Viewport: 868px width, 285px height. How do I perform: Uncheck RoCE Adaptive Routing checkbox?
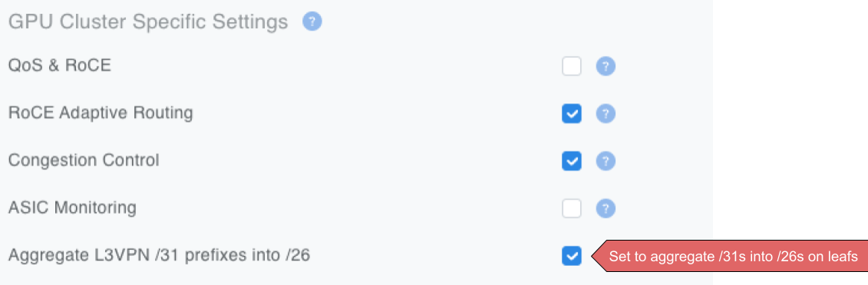[x=572, y=114]
